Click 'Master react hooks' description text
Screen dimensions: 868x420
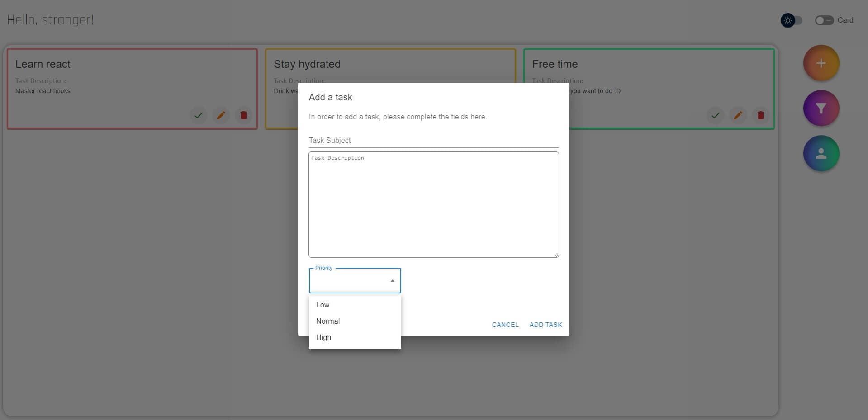[43, 91]
